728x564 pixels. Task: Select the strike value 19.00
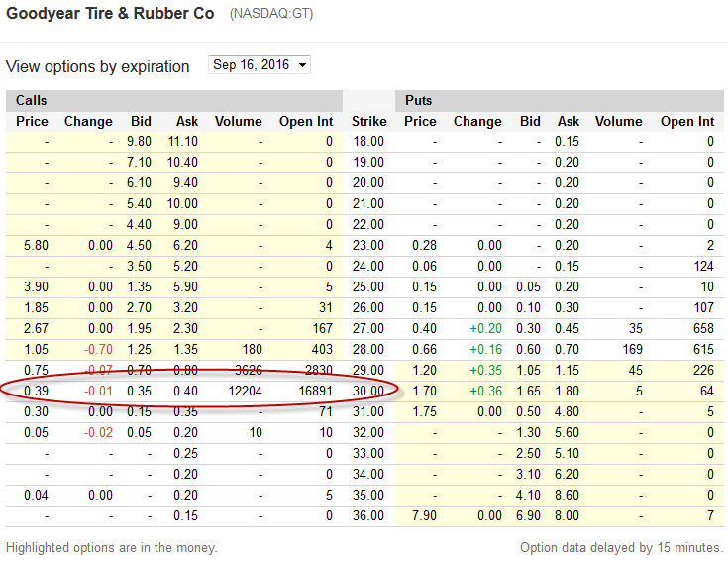pyautogui.click(x=368, y=163)
